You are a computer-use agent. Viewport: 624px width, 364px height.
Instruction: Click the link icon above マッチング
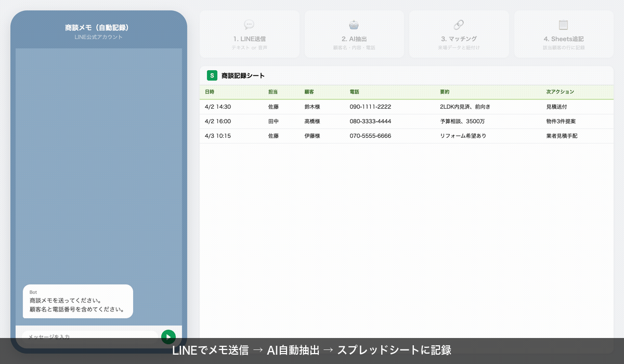(459, 25)
